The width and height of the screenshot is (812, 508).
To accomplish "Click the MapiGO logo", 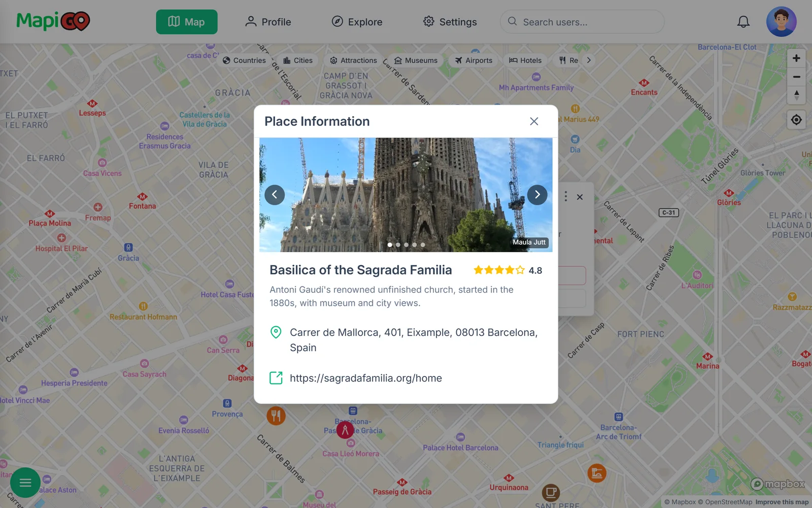I will (53, 21).
